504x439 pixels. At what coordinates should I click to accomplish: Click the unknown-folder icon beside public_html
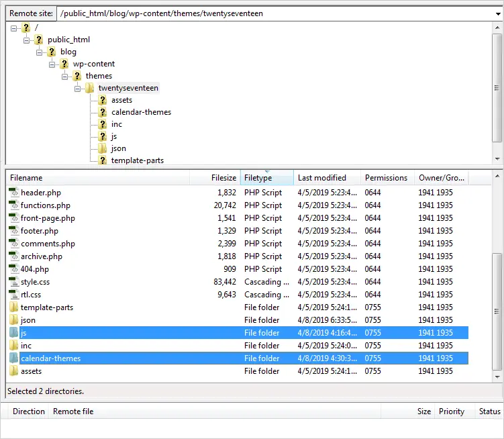38,40
